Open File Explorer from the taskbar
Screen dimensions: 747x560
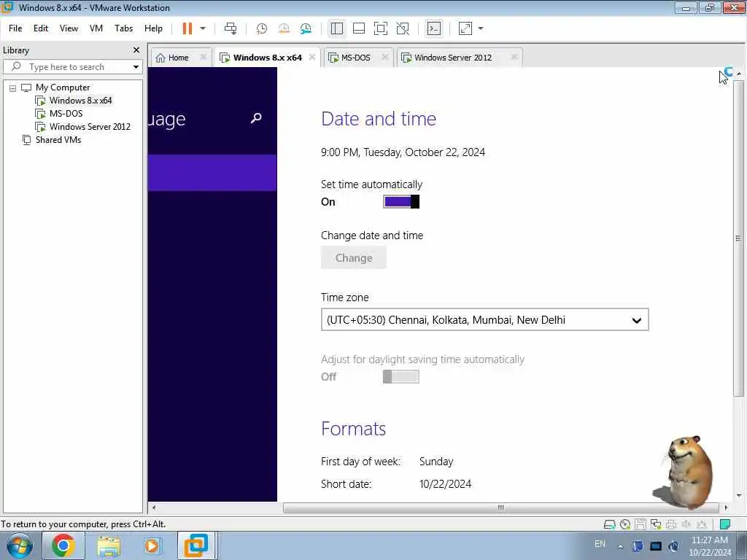coord(109,545)
